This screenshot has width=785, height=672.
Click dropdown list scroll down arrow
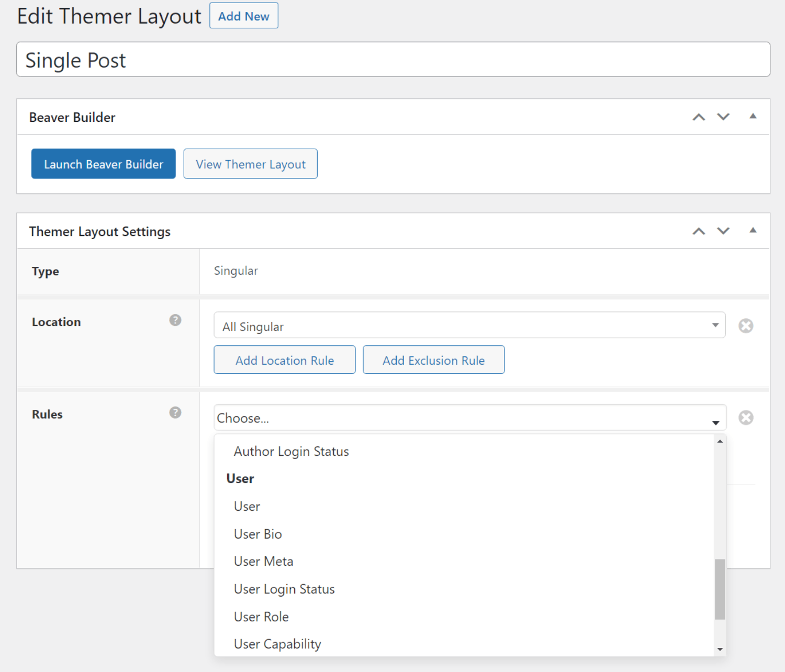(x=720, y=649)
